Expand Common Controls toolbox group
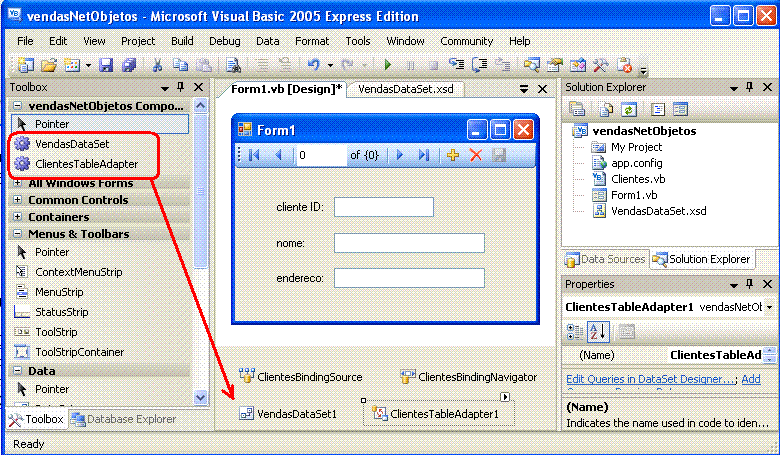Image resolution: width=780 pixels, height=455 pixels. pyautogui.click(x=17, y=200)
